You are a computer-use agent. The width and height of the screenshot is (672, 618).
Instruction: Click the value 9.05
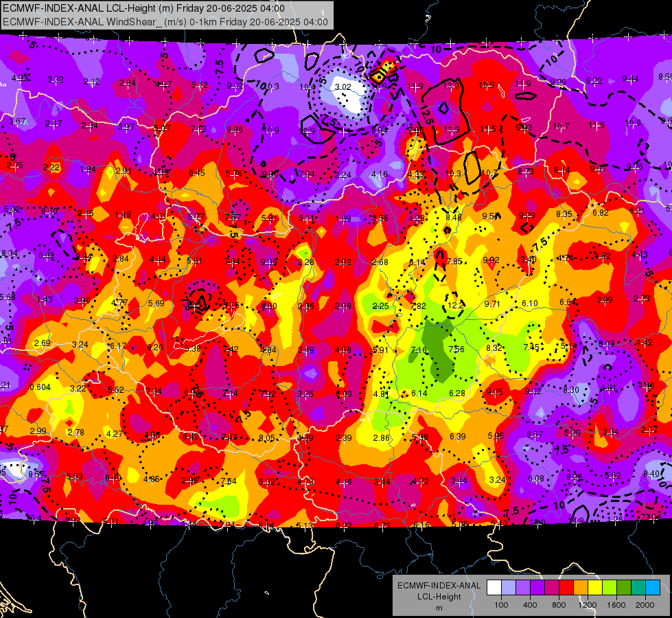[x=495, y=392]
